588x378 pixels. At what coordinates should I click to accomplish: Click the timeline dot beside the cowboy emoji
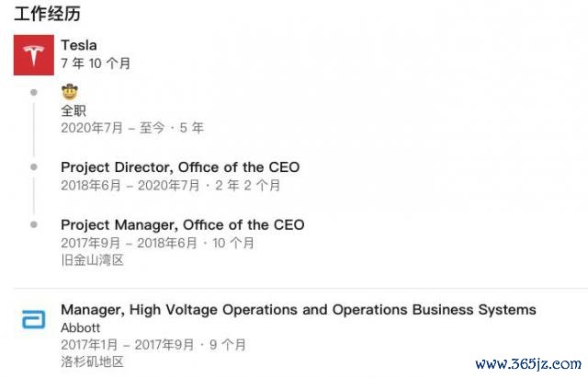pyautogui.click(x=34, y=92)
